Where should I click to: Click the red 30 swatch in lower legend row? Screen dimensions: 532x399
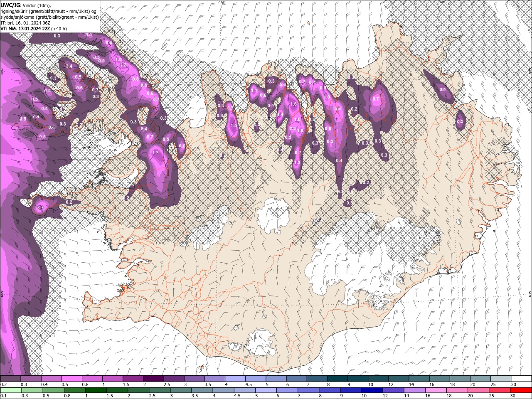tap(521, 390)
